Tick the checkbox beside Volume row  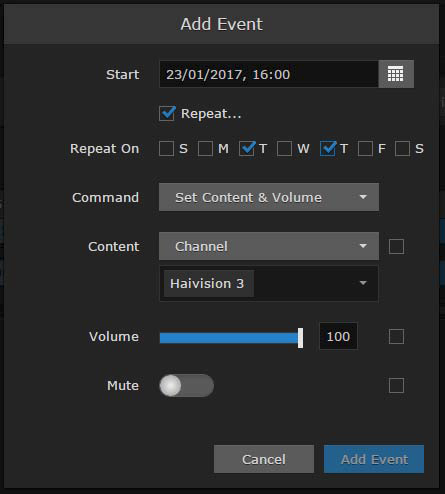coord(396,337)
